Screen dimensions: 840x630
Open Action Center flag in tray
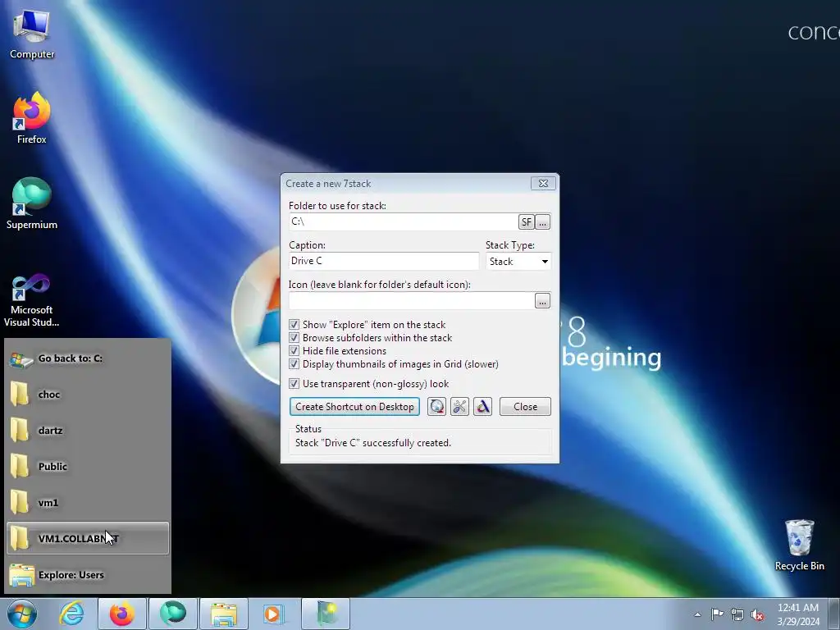(x=717, y=614)
